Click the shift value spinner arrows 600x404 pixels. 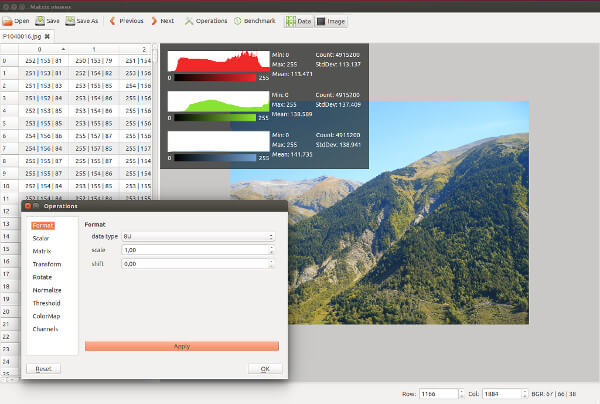click(271, 264)
